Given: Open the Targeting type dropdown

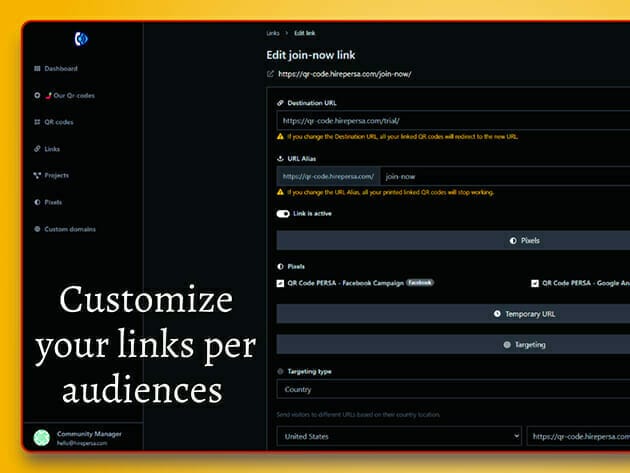Looking at the screenshot, I should (x=450, y=390).
